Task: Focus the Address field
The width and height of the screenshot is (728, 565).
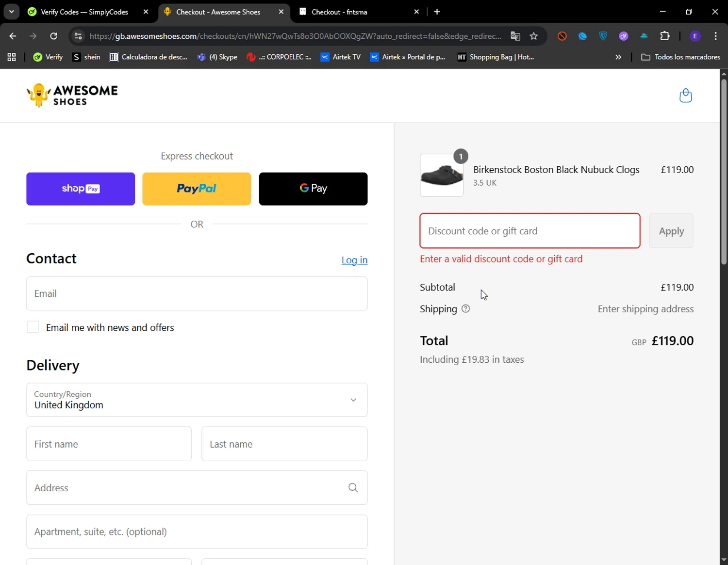Action: [x=197, y=488]
